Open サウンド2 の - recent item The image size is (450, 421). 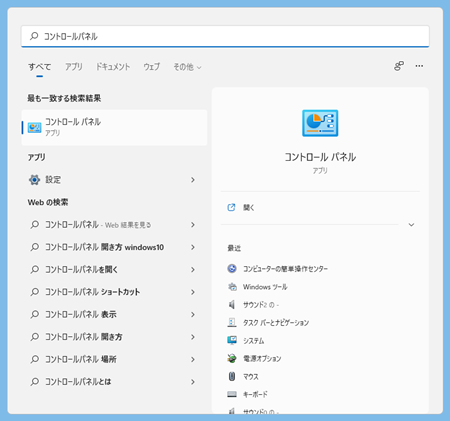click(x=261, y=305)
